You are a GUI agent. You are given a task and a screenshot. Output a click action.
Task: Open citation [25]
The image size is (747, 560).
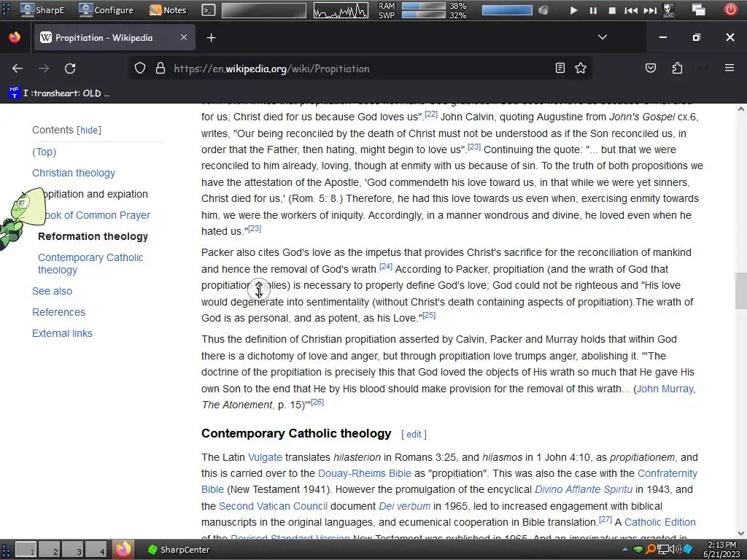(429, 315)
